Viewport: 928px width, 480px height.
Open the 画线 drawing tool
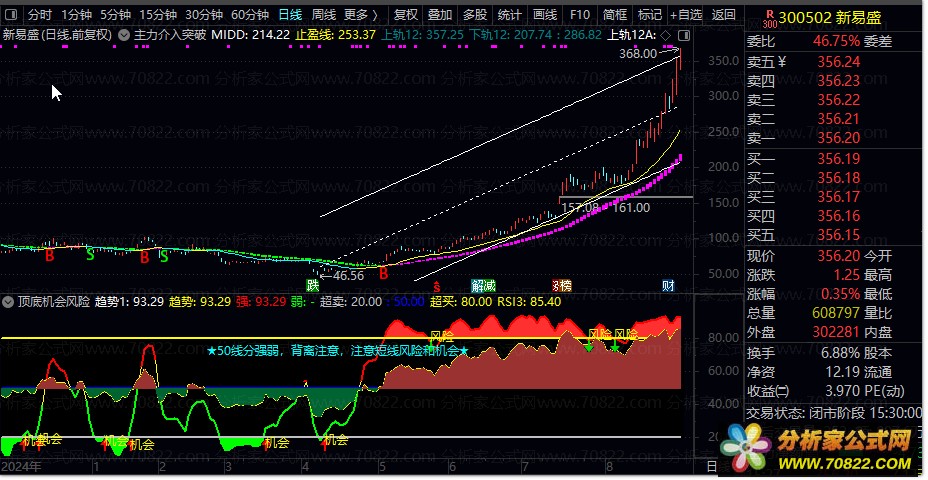point(544,15)
